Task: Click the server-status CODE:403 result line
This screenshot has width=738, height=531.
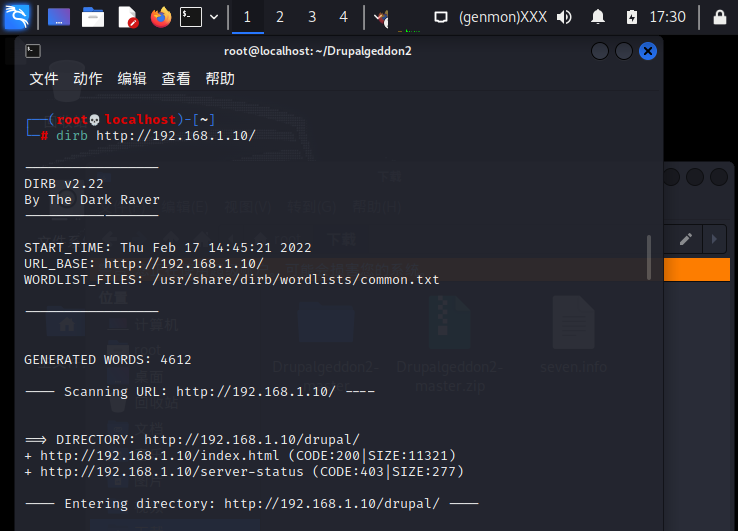Action: [x=244, y=472]
